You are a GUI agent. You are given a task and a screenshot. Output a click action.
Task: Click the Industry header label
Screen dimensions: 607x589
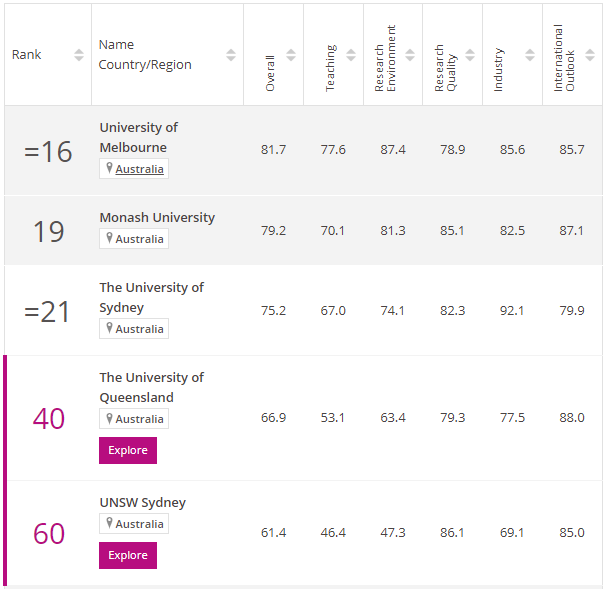(x=498, y=70)
